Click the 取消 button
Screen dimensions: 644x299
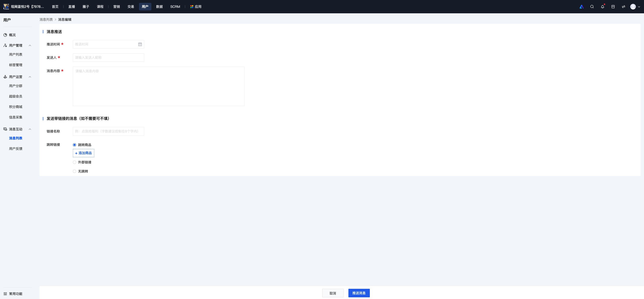click(x=333, y=293)
